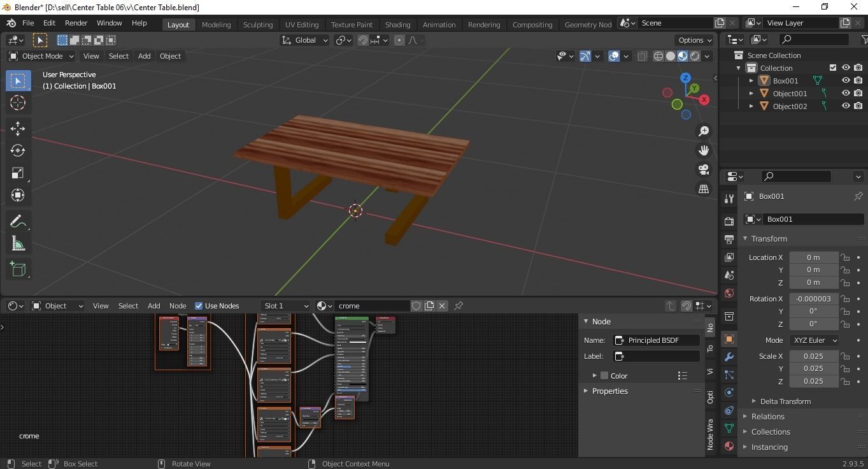Open the Output properties tab icon
868x469 pixels.
coord(729,239)
